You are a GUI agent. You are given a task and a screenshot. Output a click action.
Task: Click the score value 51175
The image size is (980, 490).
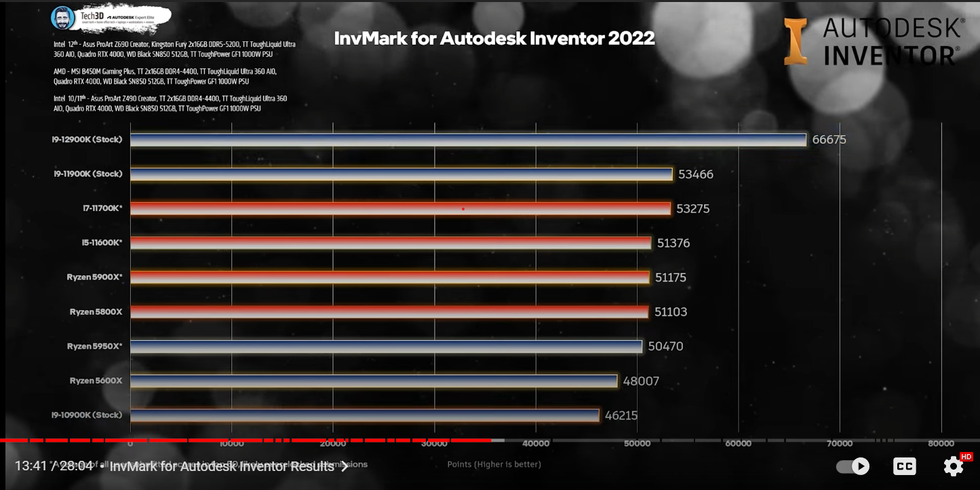click(671, 278)
